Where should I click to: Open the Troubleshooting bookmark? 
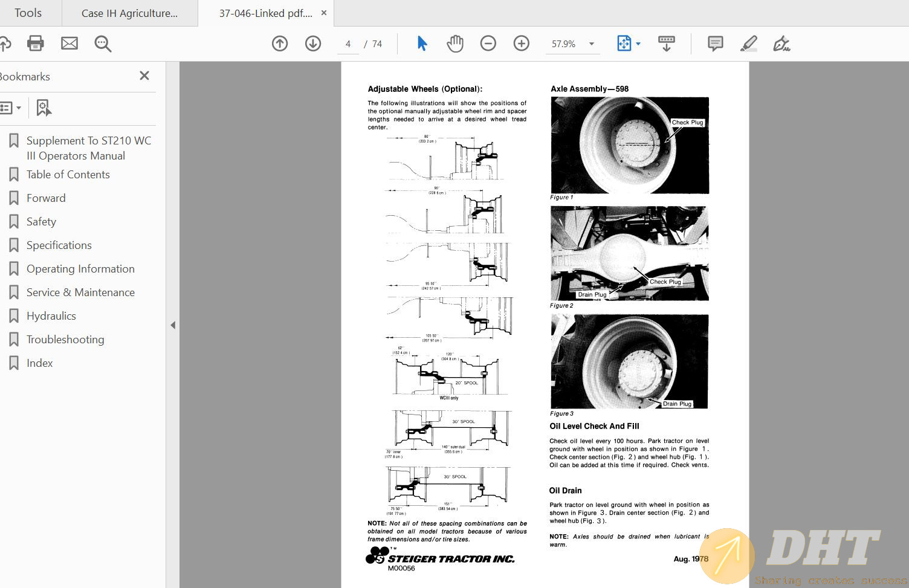tap(65, 340)
